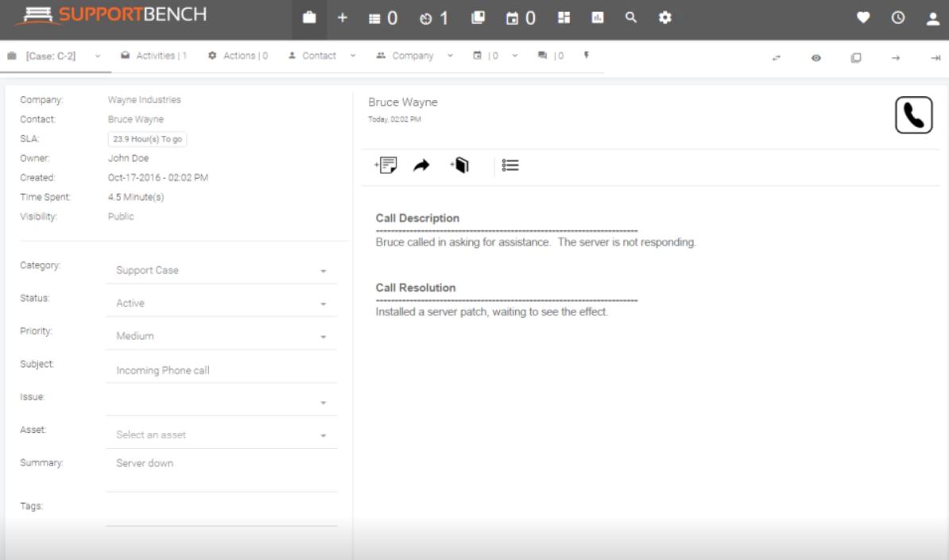
Task: Open the list queue icon showing 0
Action: coord(382,18)
